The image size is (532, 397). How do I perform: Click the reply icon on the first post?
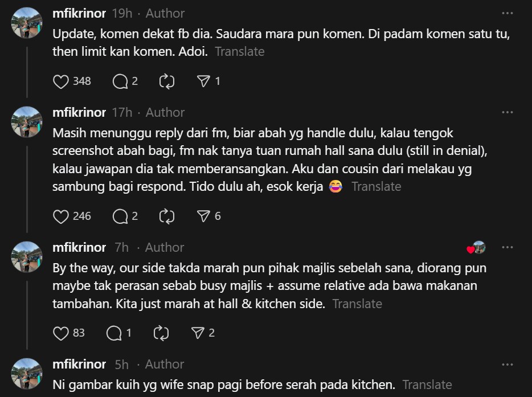pyautogui.click(x=120, y=81)
